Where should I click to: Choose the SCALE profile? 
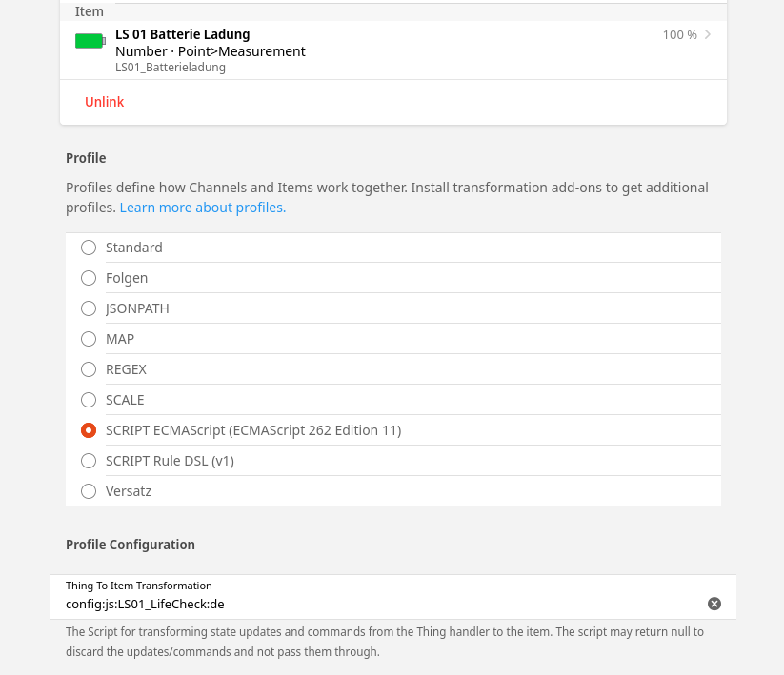(89, 400)
